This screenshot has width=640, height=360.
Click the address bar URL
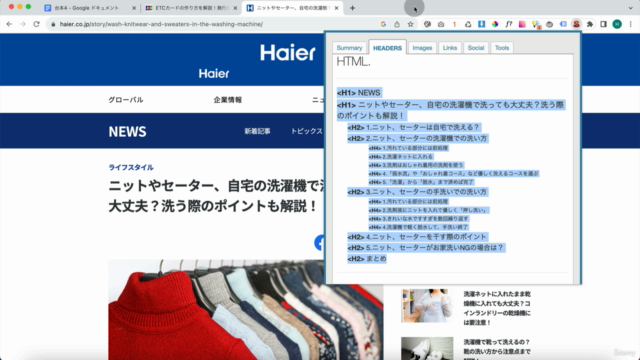[161, 24]
